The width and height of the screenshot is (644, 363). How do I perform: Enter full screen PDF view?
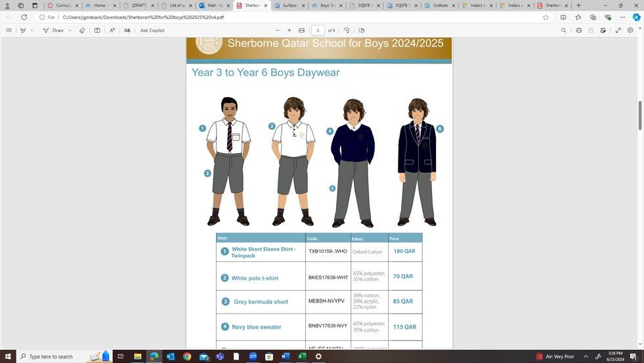pos(618,30)
